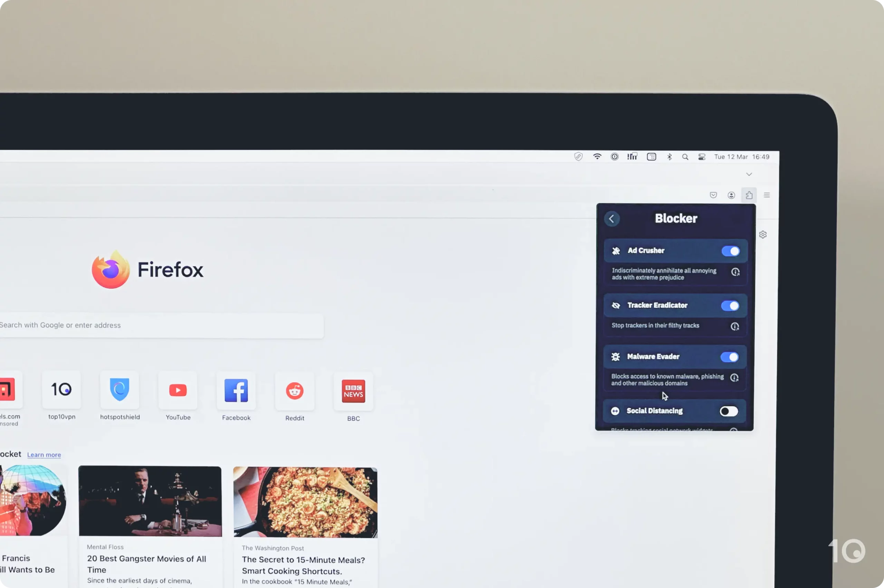This screenshot has height=588, width=884.
Task: Click the Tracker Eradicator blocker icon
Action: click(617, 305)
